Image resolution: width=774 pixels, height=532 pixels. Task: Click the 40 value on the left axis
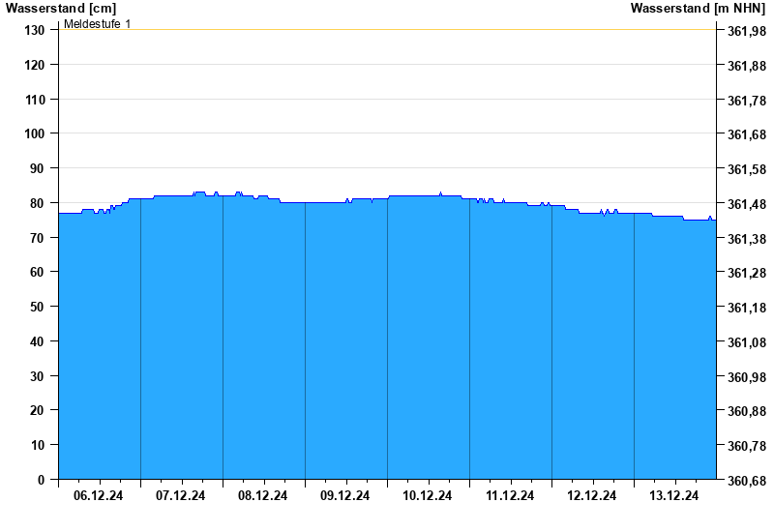click(37, 341)
